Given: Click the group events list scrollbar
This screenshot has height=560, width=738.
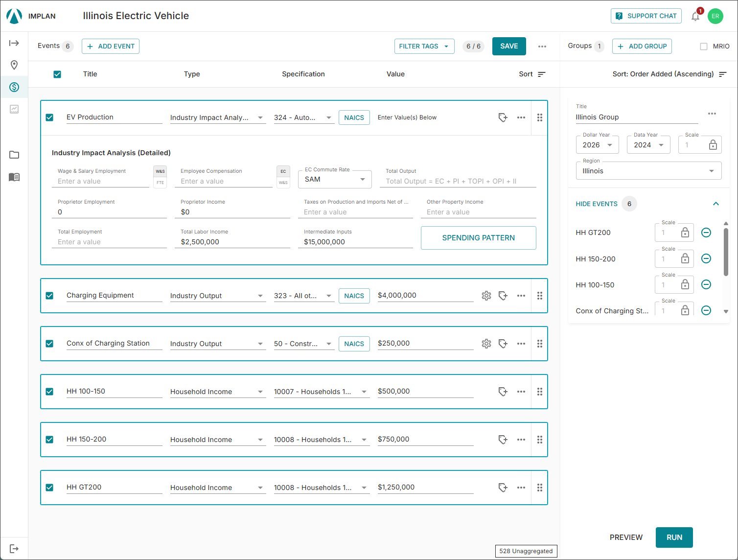Looking at the screenshot, I should click(x=726, y=252).
